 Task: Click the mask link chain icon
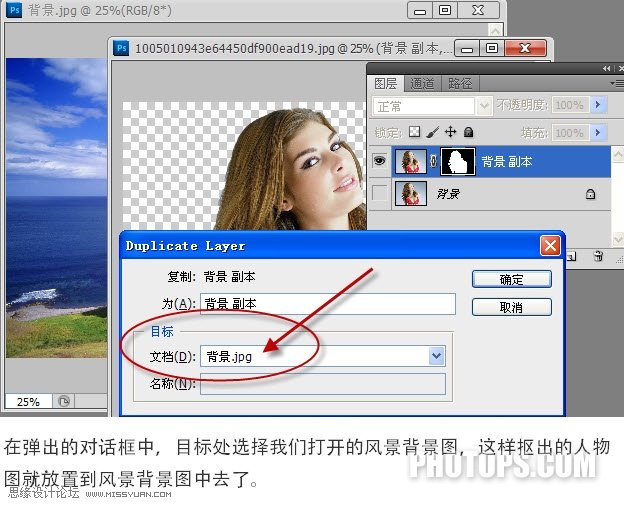pos(434,161)
